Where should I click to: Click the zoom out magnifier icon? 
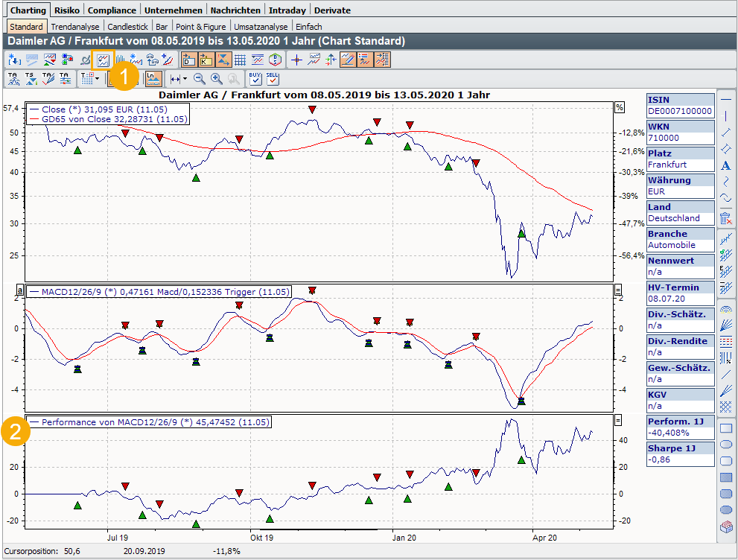coord(200,78)
